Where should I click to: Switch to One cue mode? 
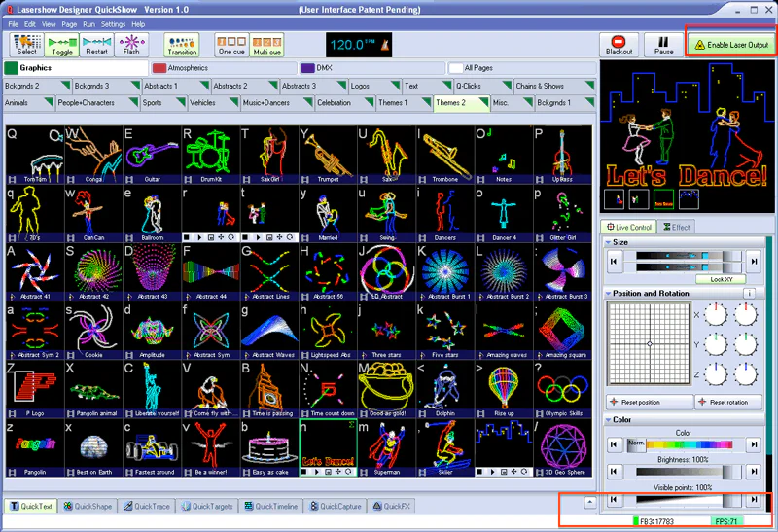tap(230, 45)
